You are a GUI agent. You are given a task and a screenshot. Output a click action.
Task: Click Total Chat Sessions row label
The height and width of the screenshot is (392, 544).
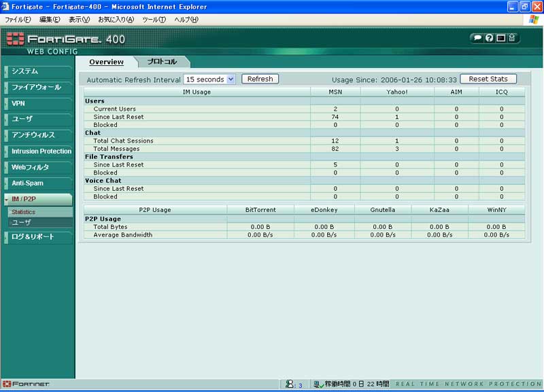click(123, 141)
